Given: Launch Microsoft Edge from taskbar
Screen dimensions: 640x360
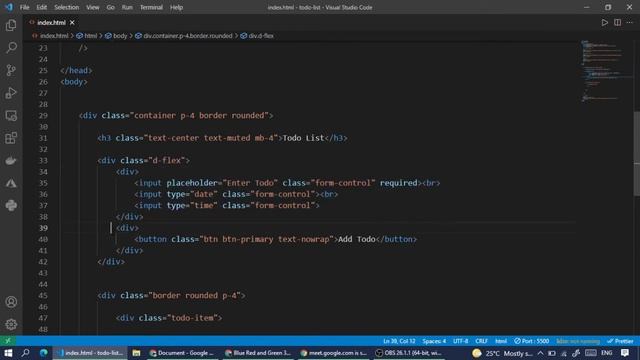Looking at the screenshot, I should click(x=43, y=353).
